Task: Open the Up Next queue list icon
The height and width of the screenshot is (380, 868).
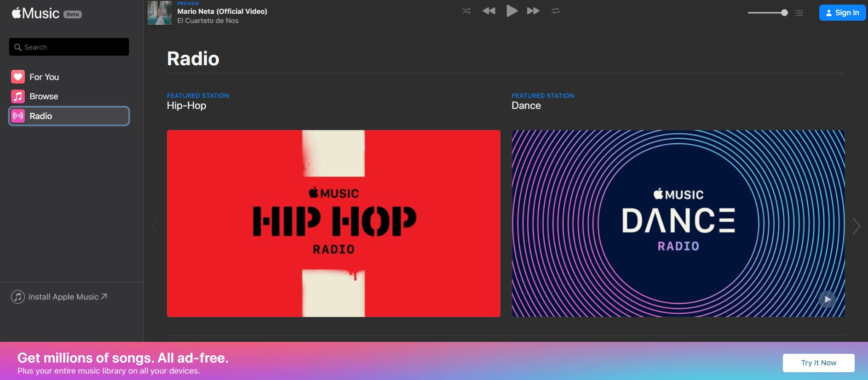Action: [799, 13]
